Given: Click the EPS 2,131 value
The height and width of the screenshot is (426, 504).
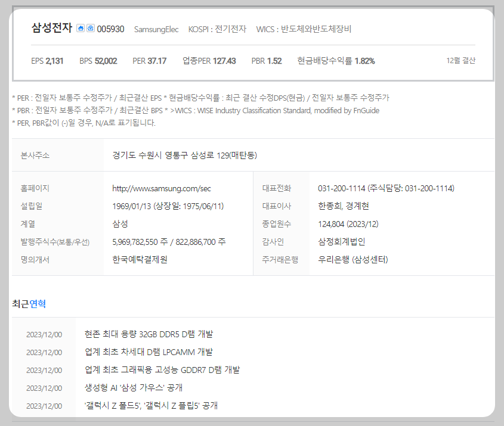Looking at the screenshot, I should pyautogui.click(x=47, y=61).
